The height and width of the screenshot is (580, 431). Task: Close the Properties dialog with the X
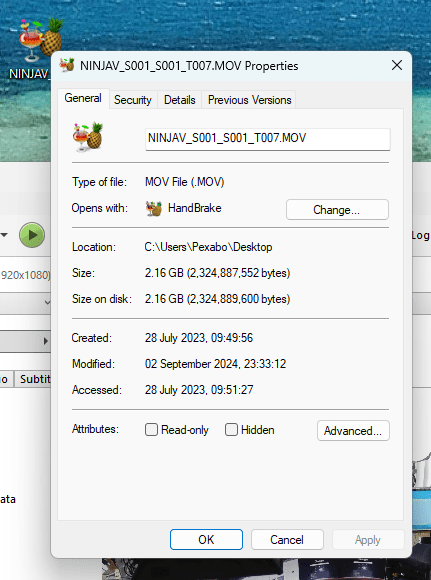[x=397, y=65]
